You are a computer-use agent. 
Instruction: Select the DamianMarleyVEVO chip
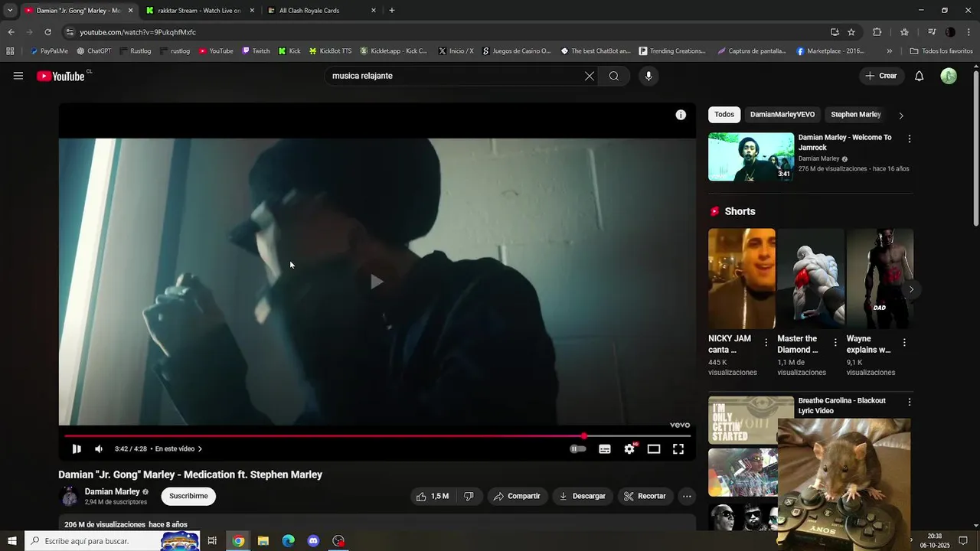[782, 115]
